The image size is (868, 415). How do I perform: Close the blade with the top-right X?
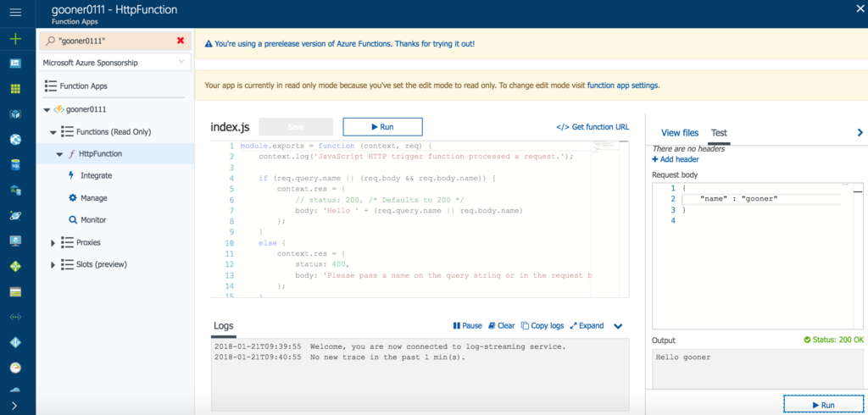860,7
